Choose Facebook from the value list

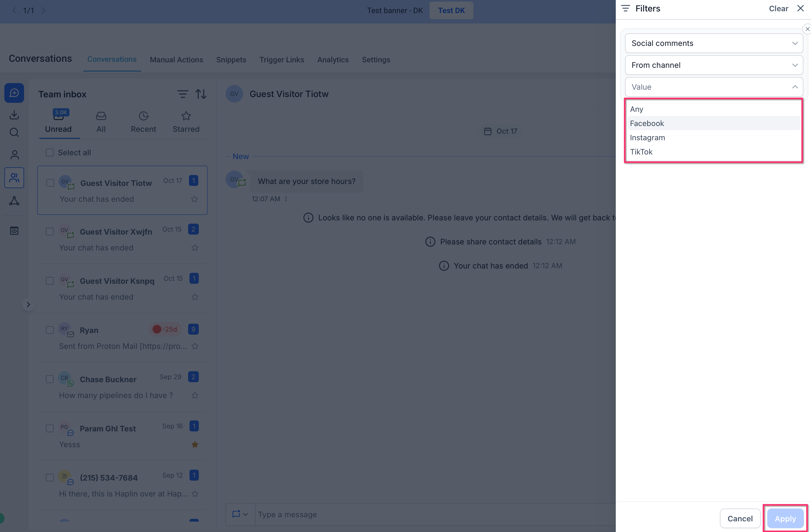714,123
